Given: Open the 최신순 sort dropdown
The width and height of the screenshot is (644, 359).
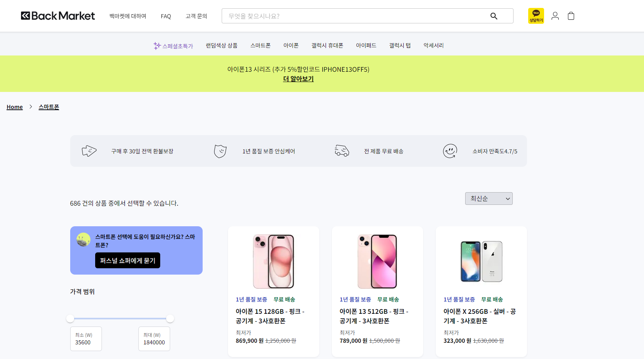Looking at the screenshot, I should pos(489,198).
